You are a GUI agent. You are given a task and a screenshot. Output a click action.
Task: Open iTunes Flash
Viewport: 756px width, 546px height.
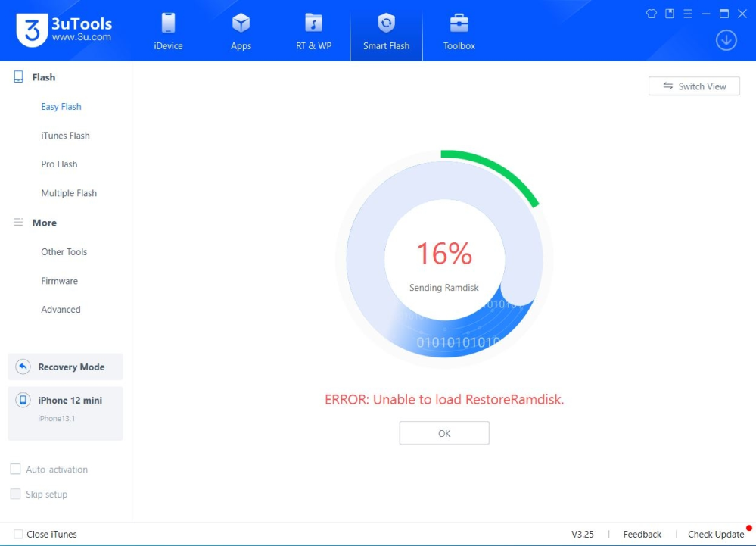(65, 136)
